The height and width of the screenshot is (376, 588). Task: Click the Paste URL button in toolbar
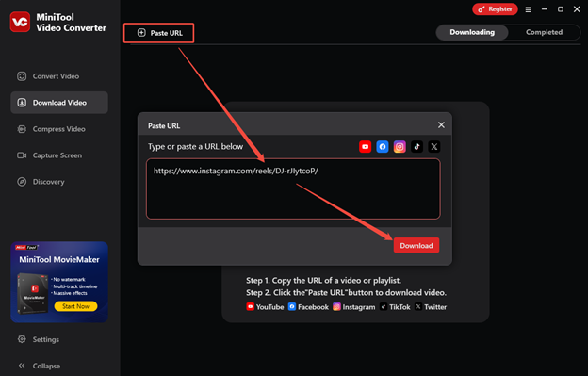click(159, 33)
